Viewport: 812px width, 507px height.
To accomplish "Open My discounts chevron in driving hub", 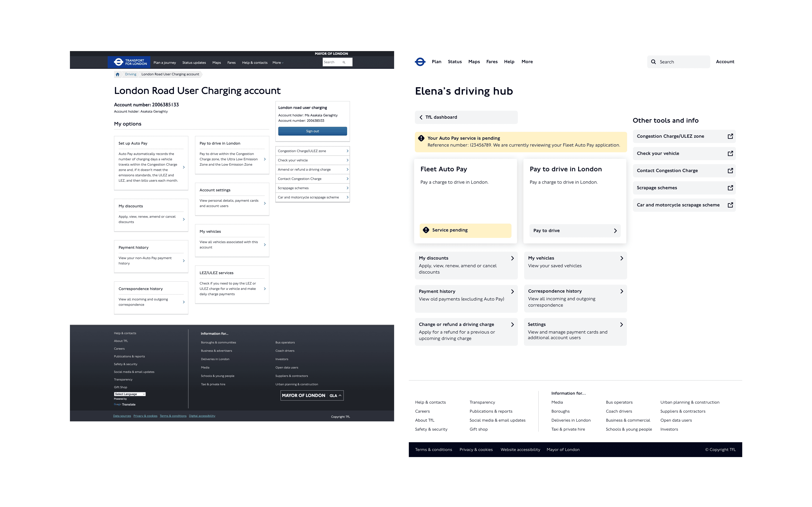I will tap(512, 258).
